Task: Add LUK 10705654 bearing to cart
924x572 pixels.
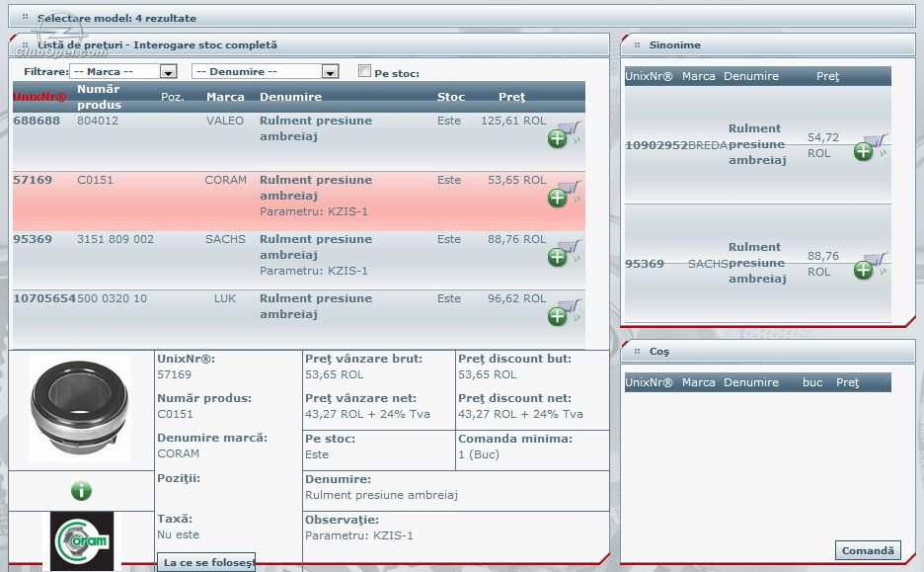Action: [x=565, y=313]
